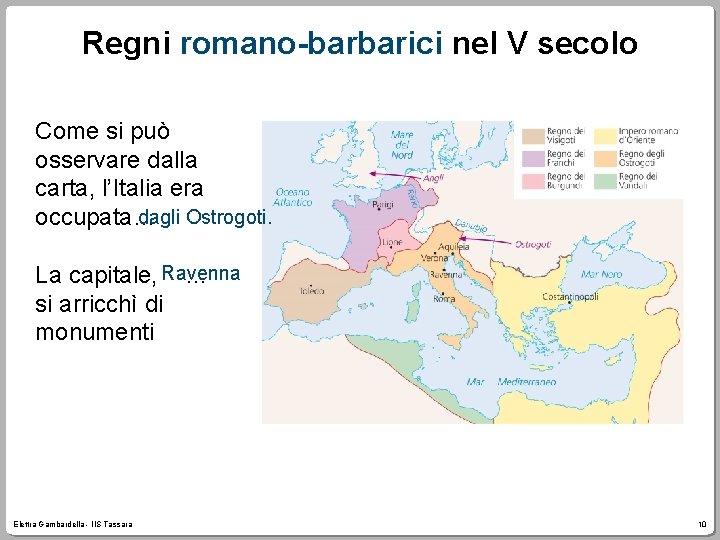Image resolution: width=720 pixels, height=540 pixels.
Task: Click the footer 'Elettra Gambardella- IIS Tassara'
Action: [x=73, y=524]
